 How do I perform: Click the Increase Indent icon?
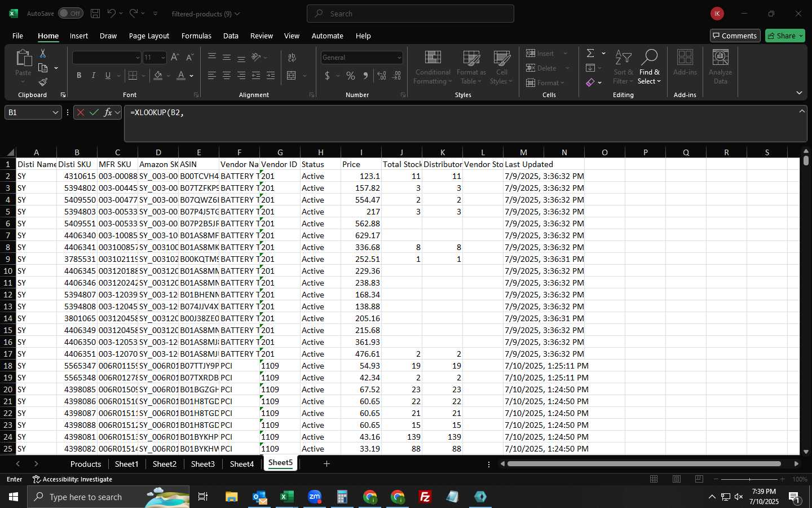point(271,76)
